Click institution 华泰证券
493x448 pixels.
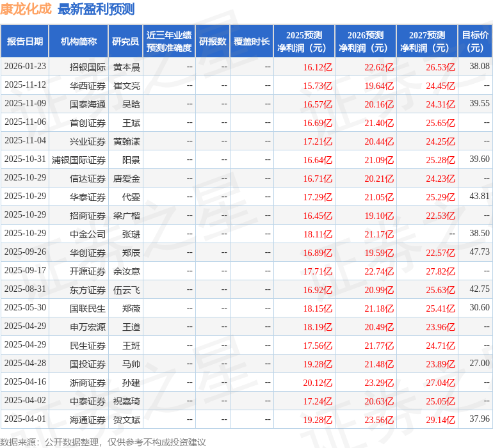tap(88, 197)
